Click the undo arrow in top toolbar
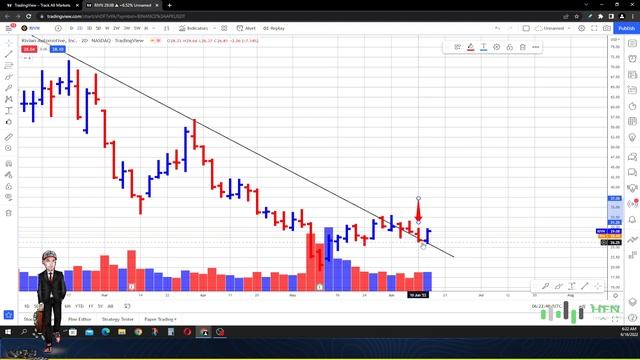The image size is (640, 360). 497,28
